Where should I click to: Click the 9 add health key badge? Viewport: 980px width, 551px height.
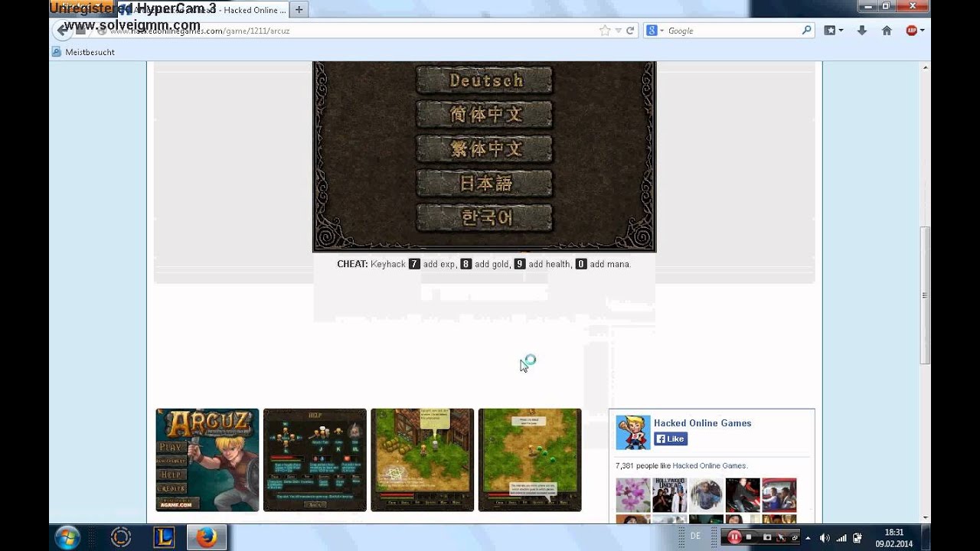click(x=520, y=264)
